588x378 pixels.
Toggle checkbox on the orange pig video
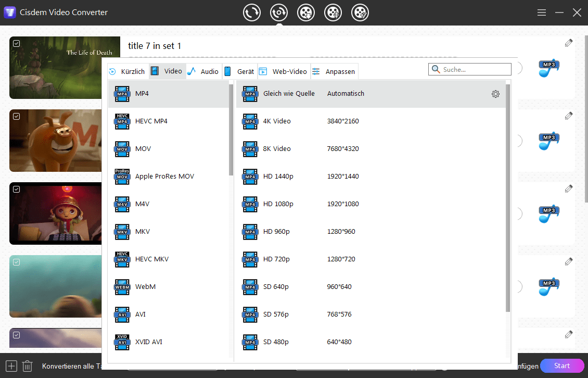pos(16,116)
